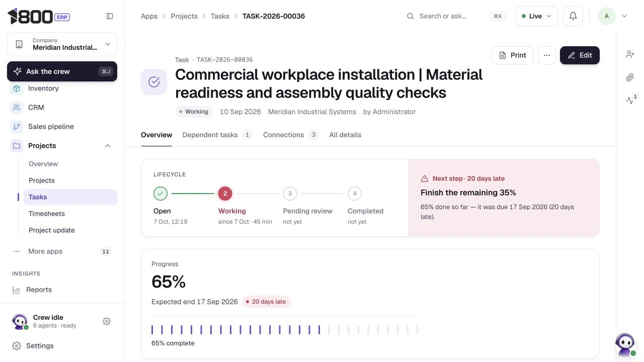Click the Completed step 4 circle

(x=355, y=193)
